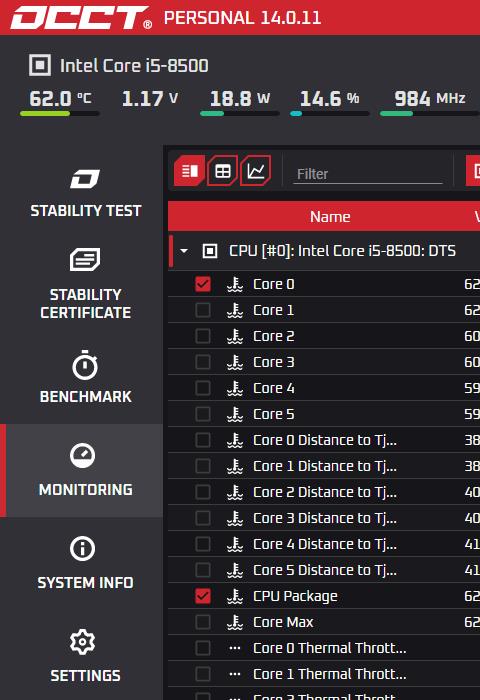Click the Core 5 temperature icon
This screenshot has width=480, height=700.
tap(235, 414)
